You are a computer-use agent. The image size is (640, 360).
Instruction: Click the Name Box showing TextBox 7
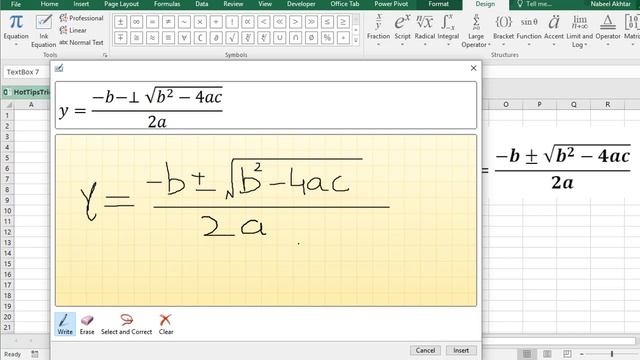[x=26, y=72]
